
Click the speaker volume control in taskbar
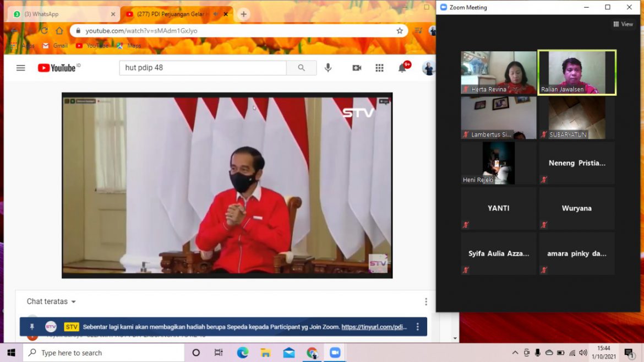(583, 352)
